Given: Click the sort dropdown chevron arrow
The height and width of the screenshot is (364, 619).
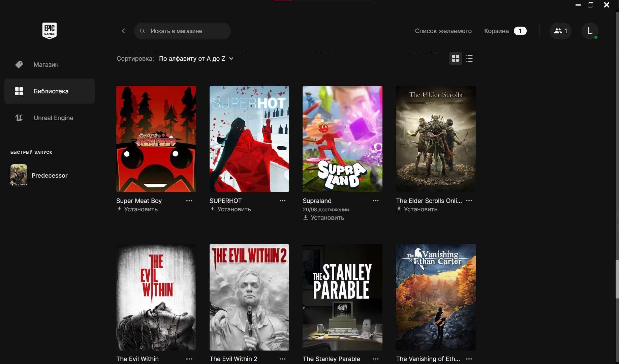Looking at the screenshot, I should (231, 59).
